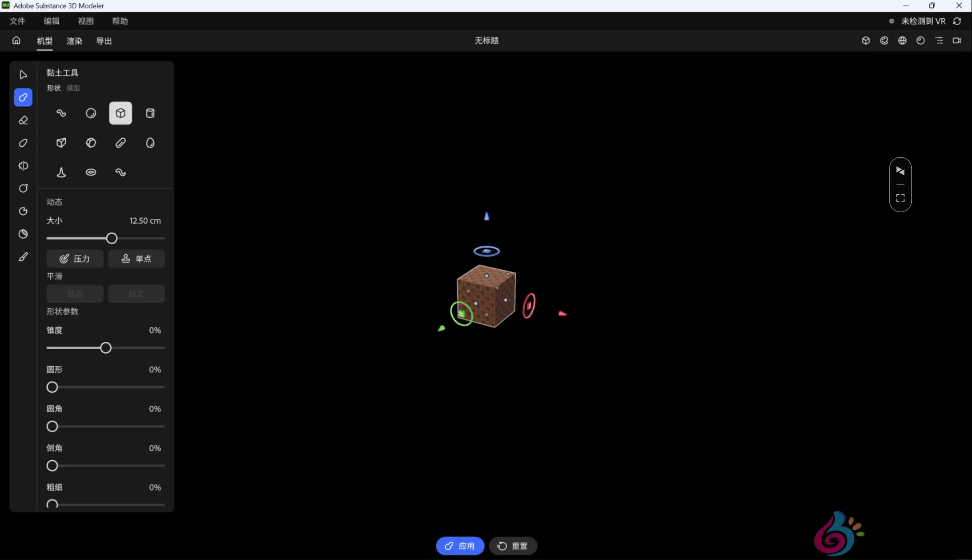Switch to the Select tool at the top of the toolbar
This screenshot has width=972, height=560.
point(23,74)
